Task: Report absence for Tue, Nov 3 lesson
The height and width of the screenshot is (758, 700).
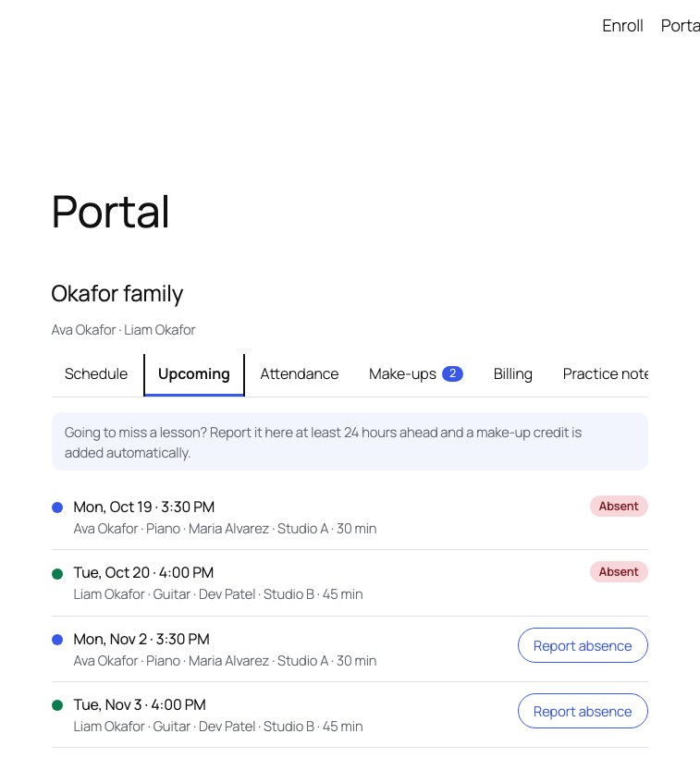Action: click(x=583, y=711)
